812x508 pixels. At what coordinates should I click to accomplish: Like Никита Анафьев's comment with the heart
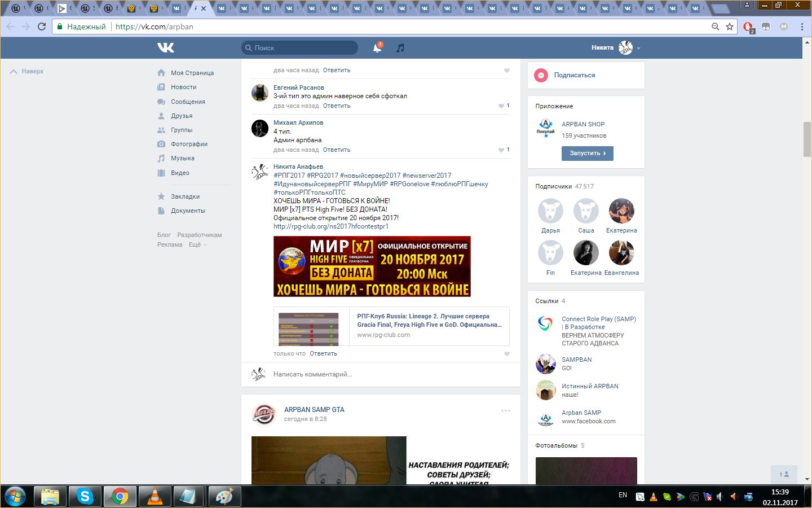pyautogui.click(x=506, y=354)
